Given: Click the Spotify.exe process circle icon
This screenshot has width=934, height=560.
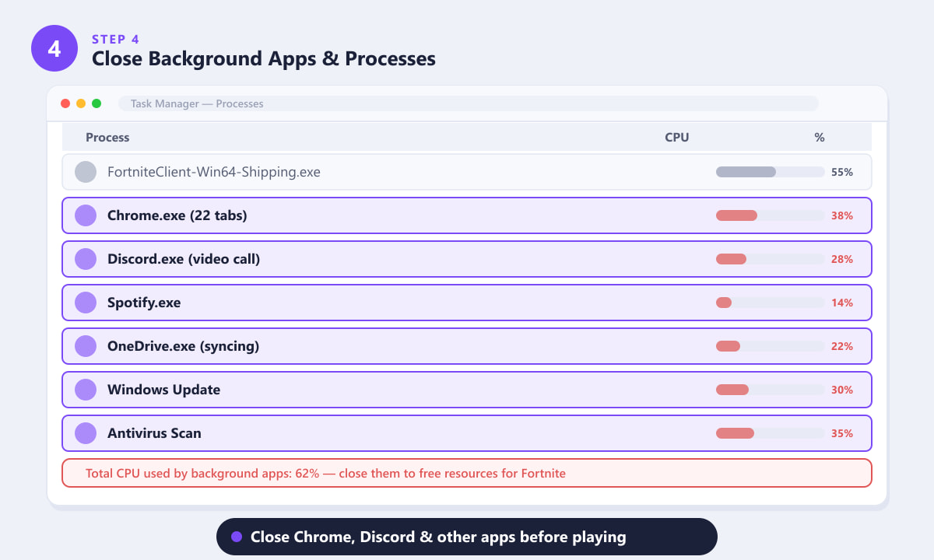Looking at the screenshot, I should pyautogui.click(x=86, y=303).
